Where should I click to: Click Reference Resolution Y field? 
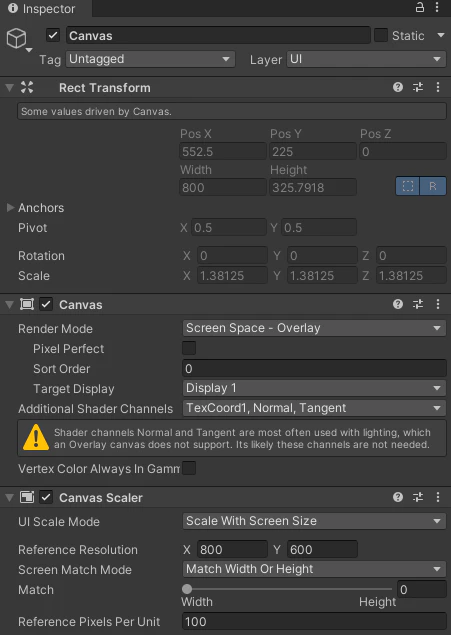coord(322,549)
